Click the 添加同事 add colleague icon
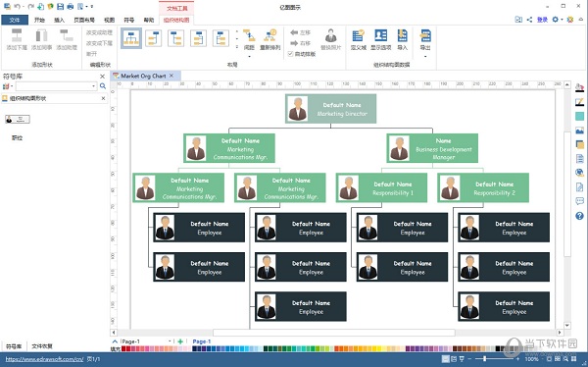Viewport: 588px width, 367px height. pos(41,35)
